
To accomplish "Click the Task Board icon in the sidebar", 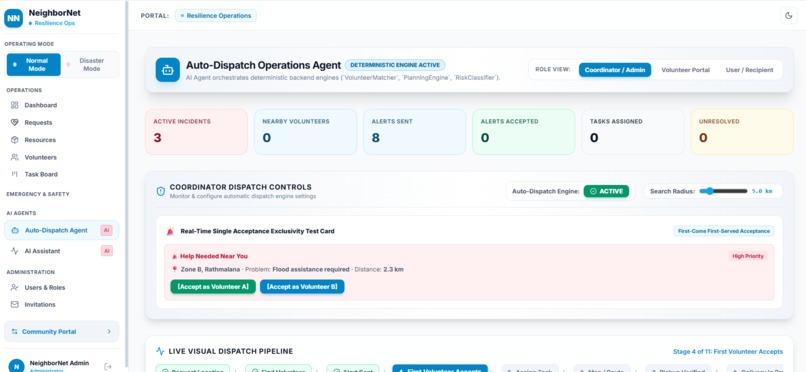I will [x=14, y=174].
